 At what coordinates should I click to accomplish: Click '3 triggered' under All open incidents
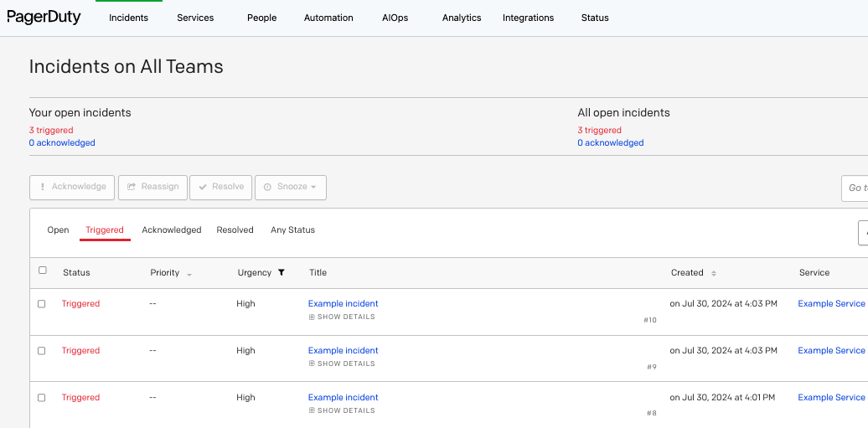(600, 130)
